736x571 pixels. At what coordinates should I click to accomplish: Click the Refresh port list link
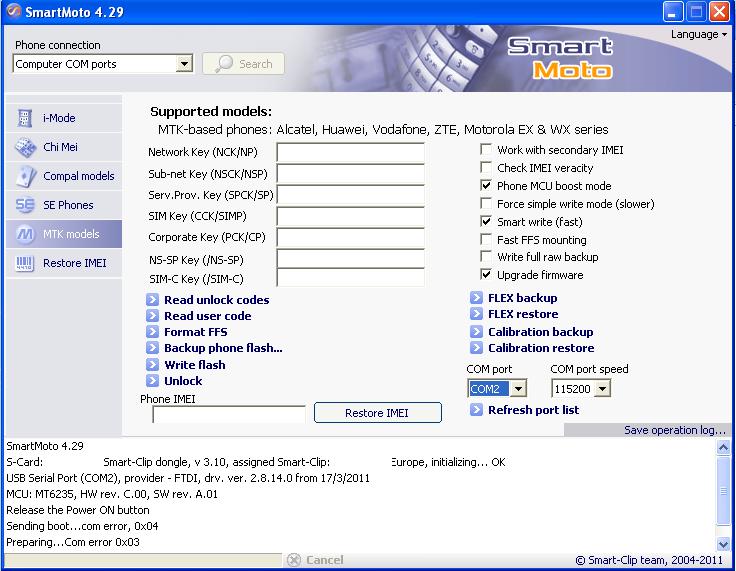pyautogui.click(x=533, y=409)
